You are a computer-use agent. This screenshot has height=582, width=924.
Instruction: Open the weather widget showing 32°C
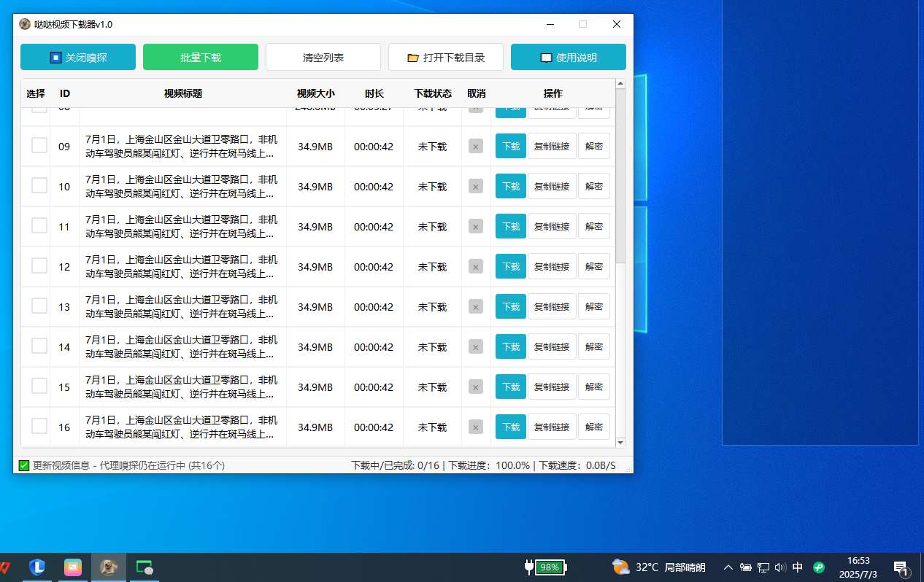click(658, 567)
